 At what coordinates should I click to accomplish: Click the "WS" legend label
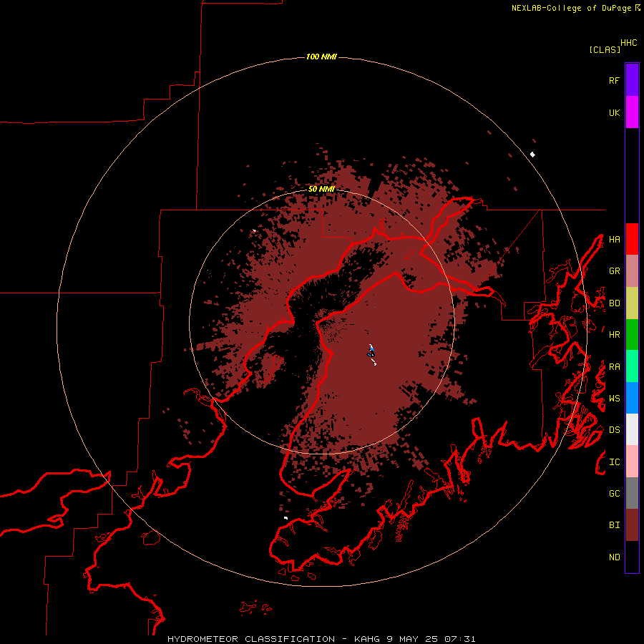tap(615, 399)
